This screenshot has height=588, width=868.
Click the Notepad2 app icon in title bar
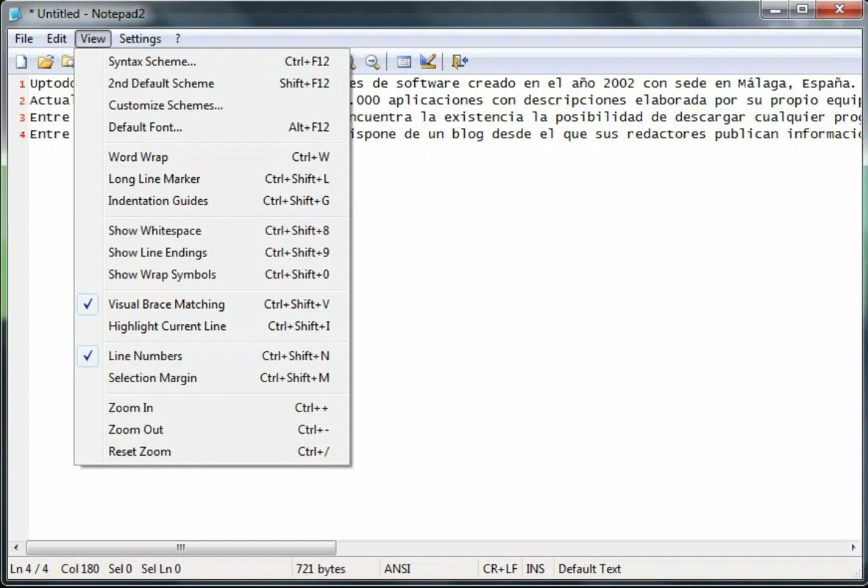coord(16,13)
